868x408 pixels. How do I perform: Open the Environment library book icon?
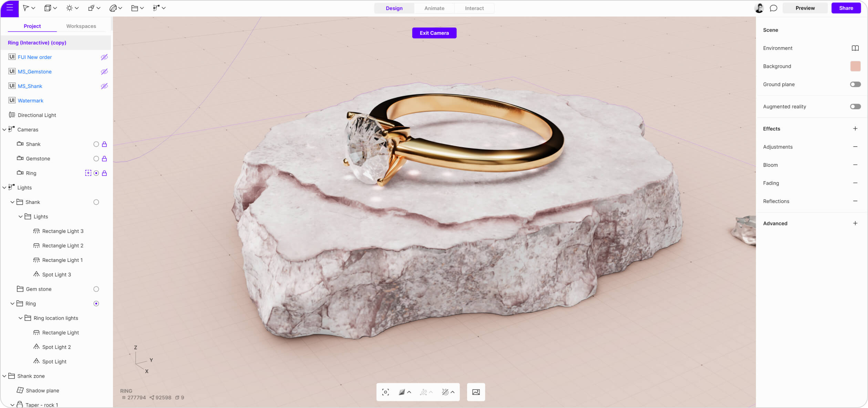pos(855,48)
